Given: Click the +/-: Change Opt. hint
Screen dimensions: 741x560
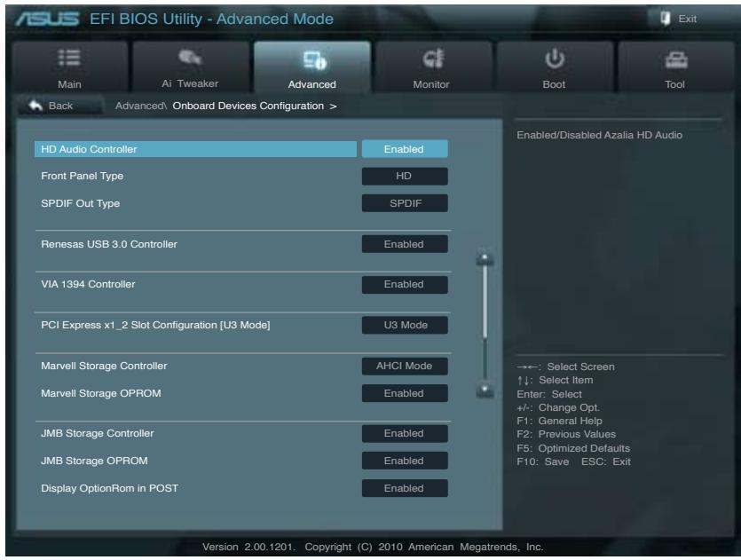Looking at the screenshot, I should point(558,407).
